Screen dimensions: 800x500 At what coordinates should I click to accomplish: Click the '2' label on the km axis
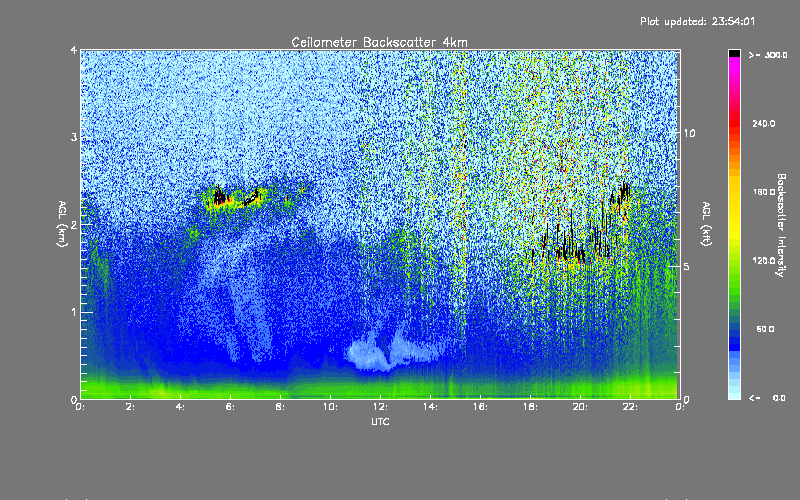[74, 224]
